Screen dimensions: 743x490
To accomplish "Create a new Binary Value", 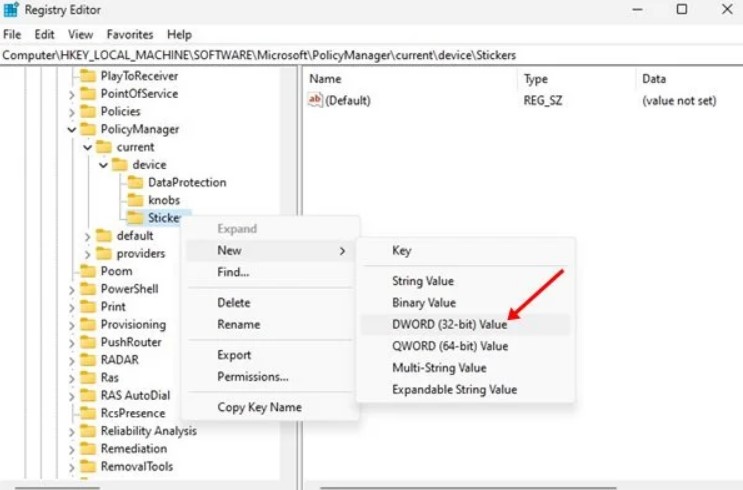I will (465, 303).
